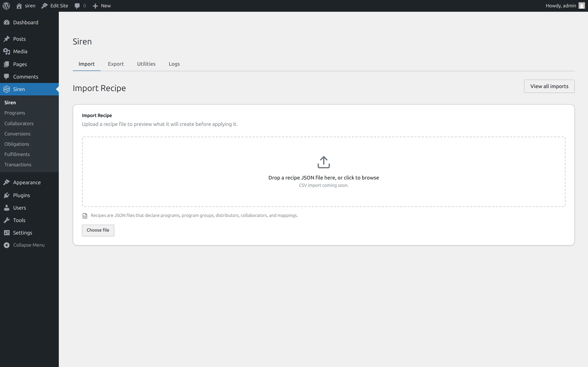This screenshot has width=588, height=367.
Task: Click the View all imports button
Action: coord(549,86)
